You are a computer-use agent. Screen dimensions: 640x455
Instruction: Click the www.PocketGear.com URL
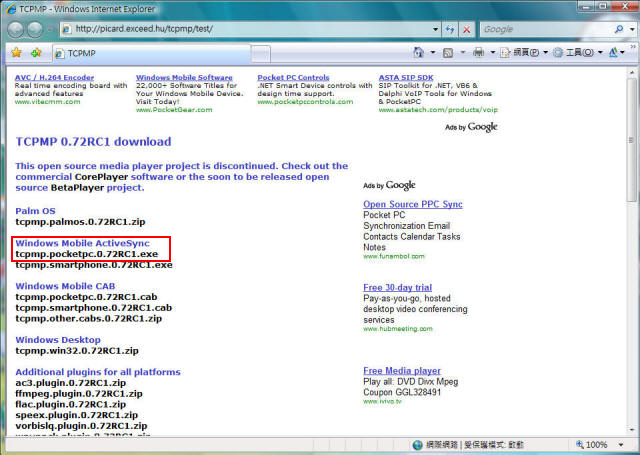pos(174,109)
